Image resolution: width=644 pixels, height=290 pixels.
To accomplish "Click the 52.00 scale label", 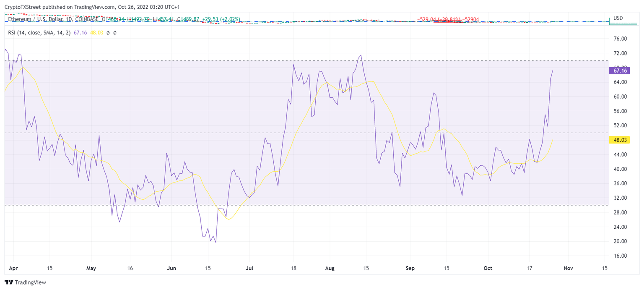I will (x=620, y=125).
